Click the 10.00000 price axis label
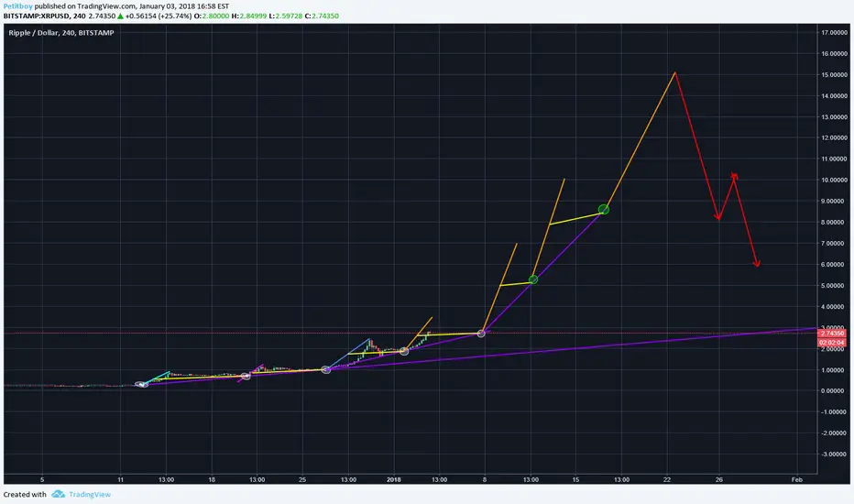The width and height of the screenshot is (854, 504). (x=834, y=180)
